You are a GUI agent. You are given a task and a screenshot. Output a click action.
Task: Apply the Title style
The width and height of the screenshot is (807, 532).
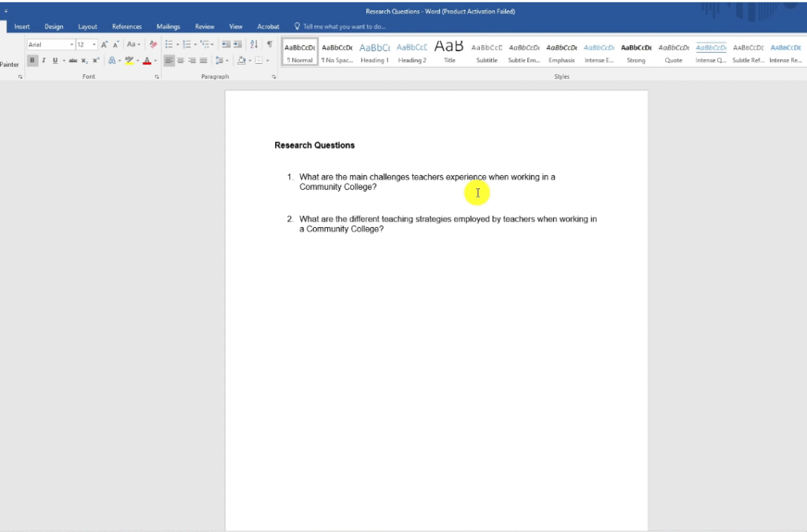tap(449, 52)
